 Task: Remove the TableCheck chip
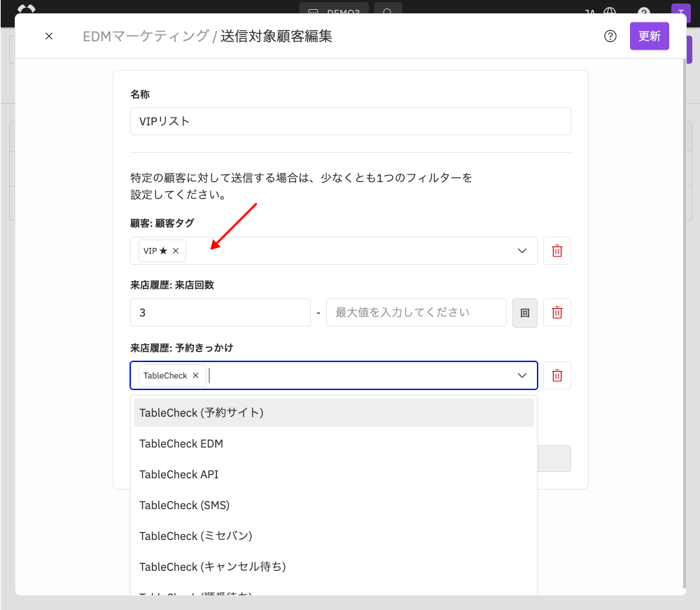click(195, 375)
